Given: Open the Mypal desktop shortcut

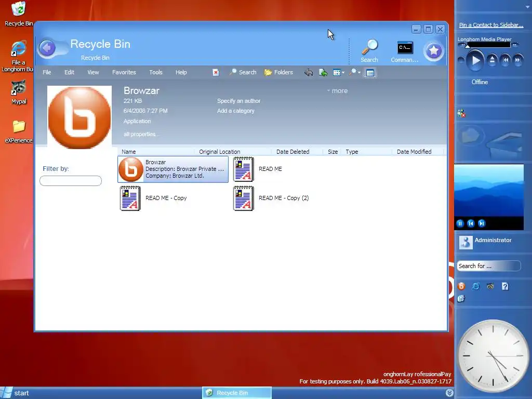Looking at the screenshot, I should click(x=19, y=92).
